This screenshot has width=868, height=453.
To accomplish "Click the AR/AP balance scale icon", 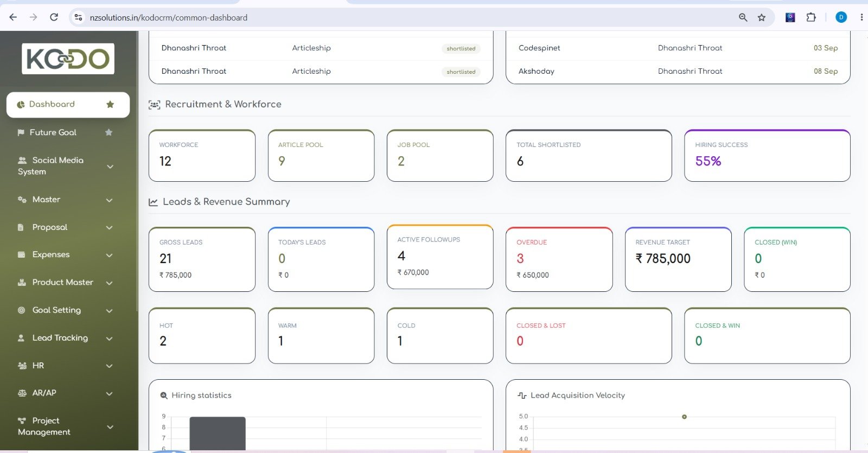I will [22, 393].
